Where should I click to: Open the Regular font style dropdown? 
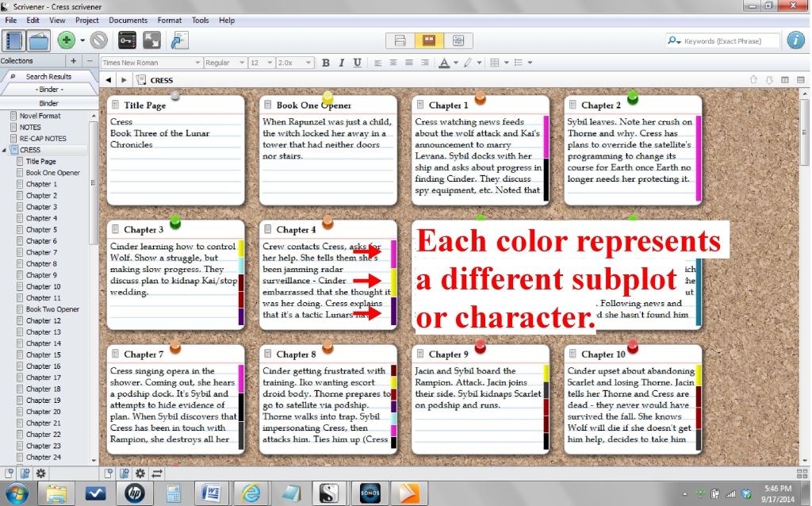point(224,63)
